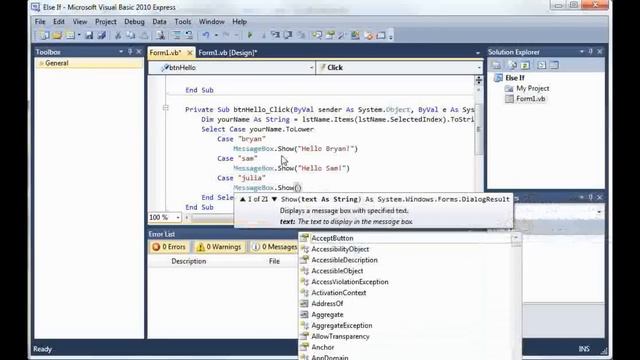This screenshot has height=360, width=640.
Task: Select AllowTransparency in IntelliSense list
Action: 340,336
